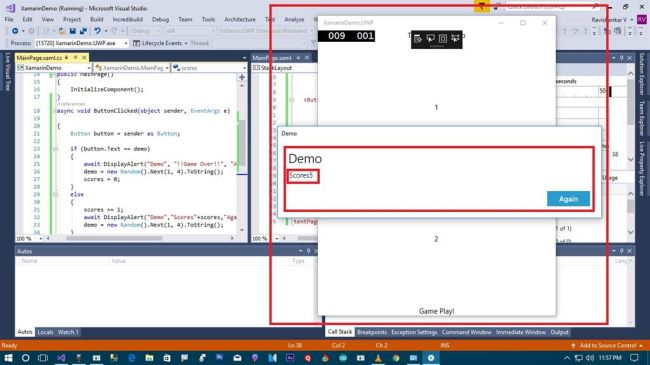Open the XamarinDemo.MainPage class dropdown
Screen dimensions: 650x365
coord(131,68)
